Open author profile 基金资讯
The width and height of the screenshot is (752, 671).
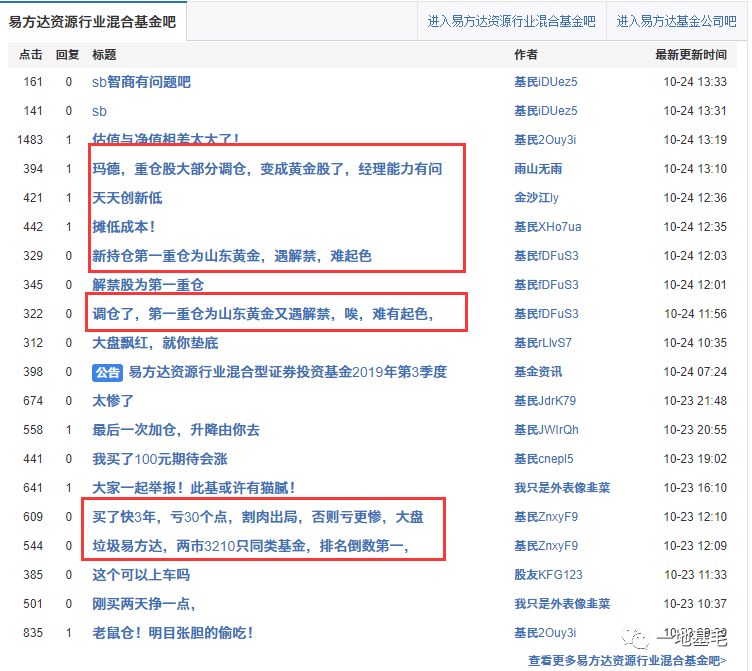pyautogui.click(x=538, y=372)
